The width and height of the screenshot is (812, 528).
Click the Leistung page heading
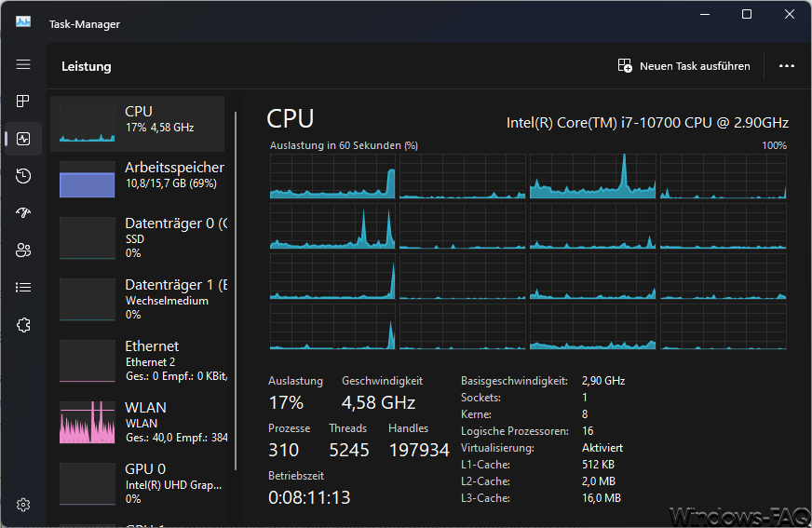pos(87,66)
